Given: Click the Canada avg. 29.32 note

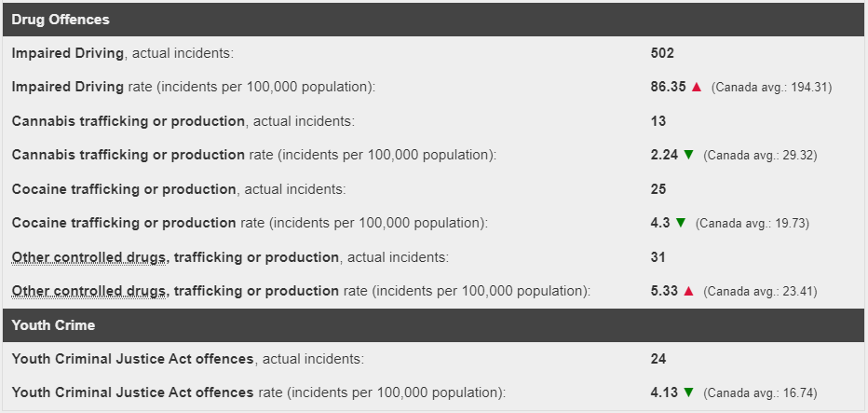Looking at the screenshot, I should pyautogui.click(x=760, y=155).
